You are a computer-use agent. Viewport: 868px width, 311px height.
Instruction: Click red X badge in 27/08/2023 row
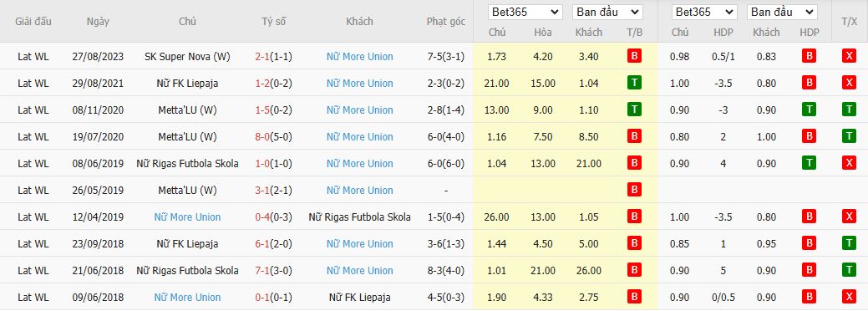tap(849, 56)
